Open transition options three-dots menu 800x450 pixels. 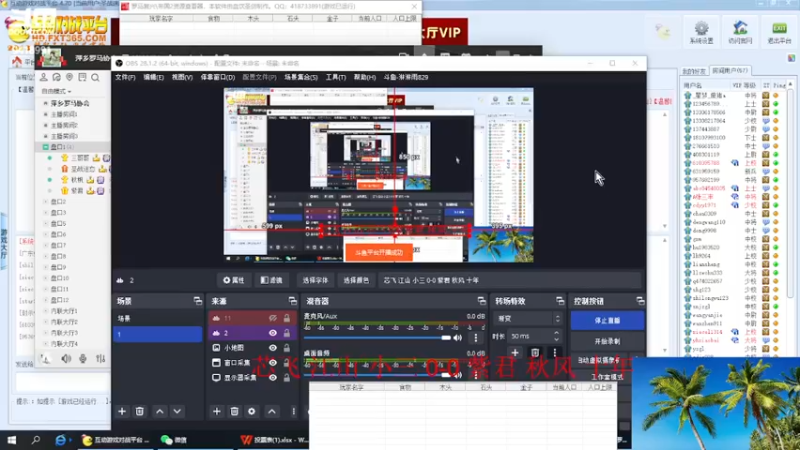click(x=555, y=353)
